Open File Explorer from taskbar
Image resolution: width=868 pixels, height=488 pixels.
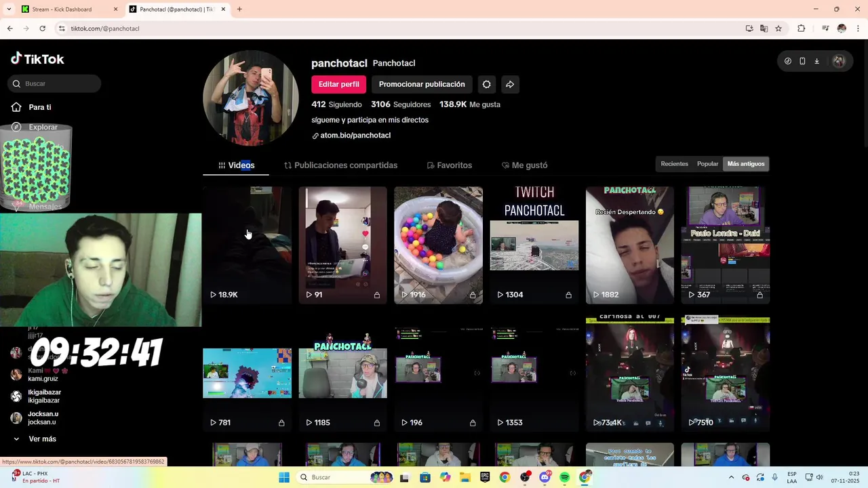(x=465, y=477)
